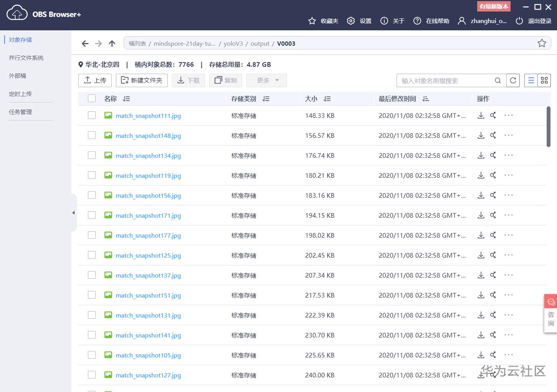Share match_snapshot148.jpg using its share icon

click(493, 135)
